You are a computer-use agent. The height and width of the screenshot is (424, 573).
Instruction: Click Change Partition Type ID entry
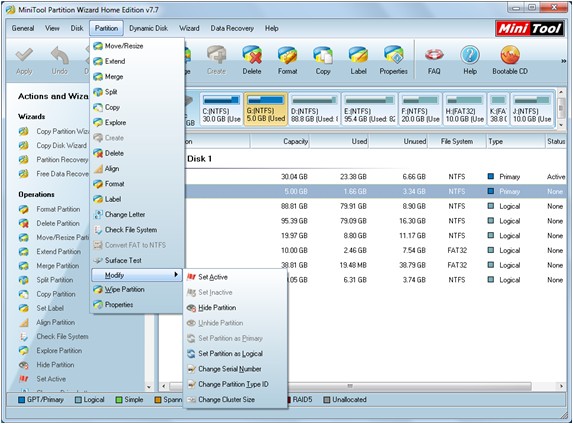point(235,385)
